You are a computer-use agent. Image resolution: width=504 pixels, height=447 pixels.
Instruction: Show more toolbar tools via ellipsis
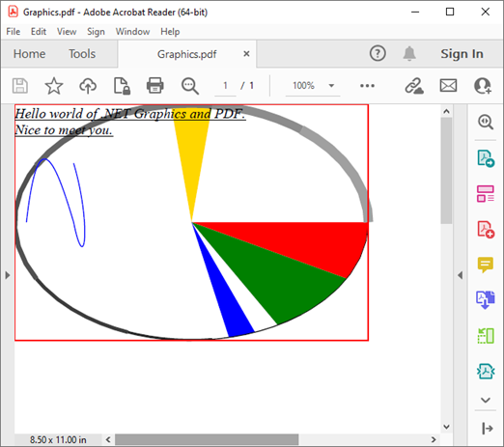tap(367, 86)
